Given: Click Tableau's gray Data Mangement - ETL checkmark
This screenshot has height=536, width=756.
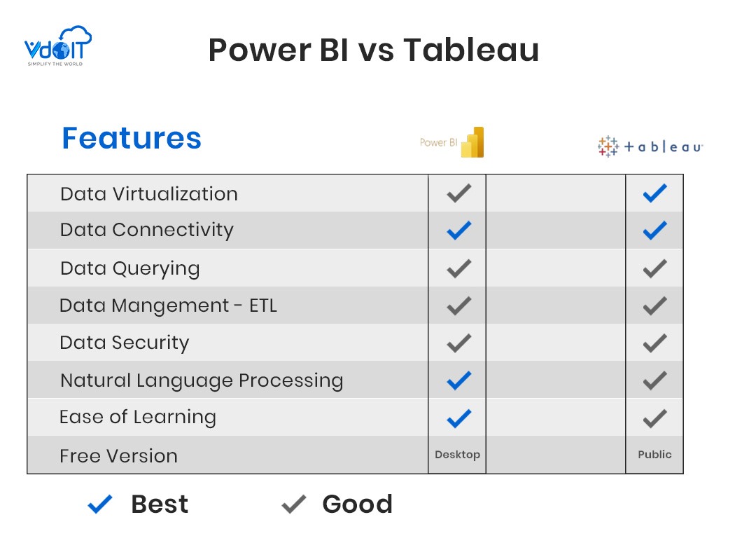Looking at the screenshot, I should point(654,306).
